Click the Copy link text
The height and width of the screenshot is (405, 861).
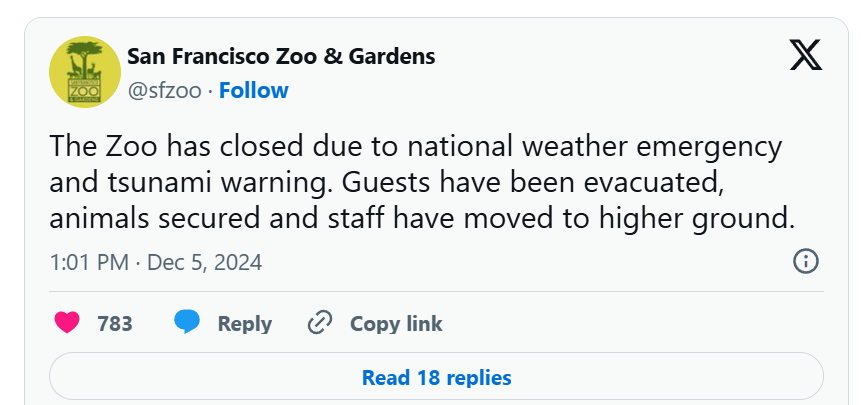396,323
